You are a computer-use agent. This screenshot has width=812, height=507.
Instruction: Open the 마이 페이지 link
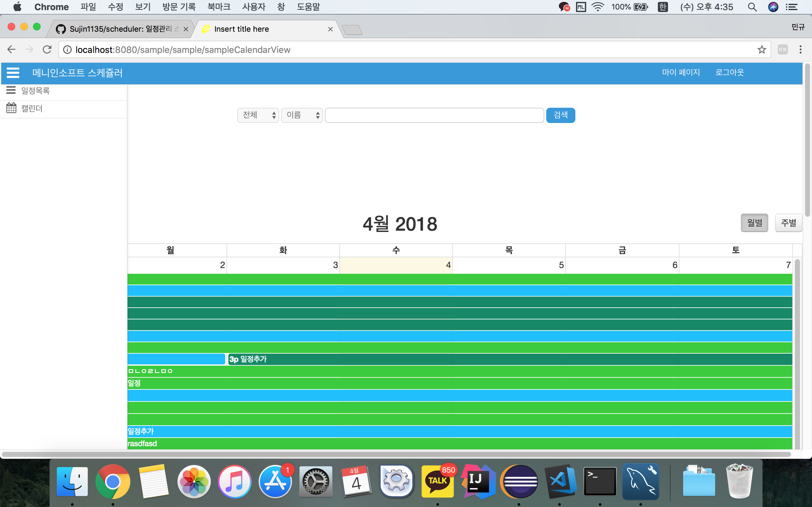pyautogui.click(x=681, y=73)
